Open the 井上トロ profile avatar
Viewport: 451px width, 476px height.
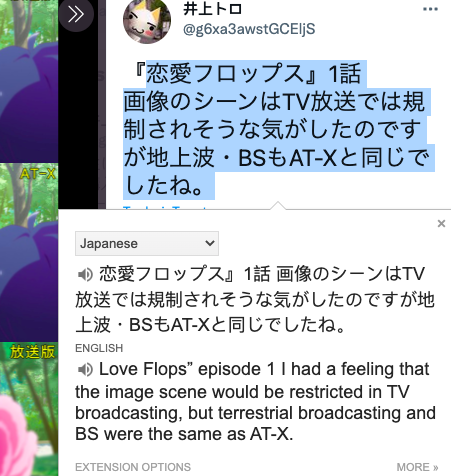[147, 21]
